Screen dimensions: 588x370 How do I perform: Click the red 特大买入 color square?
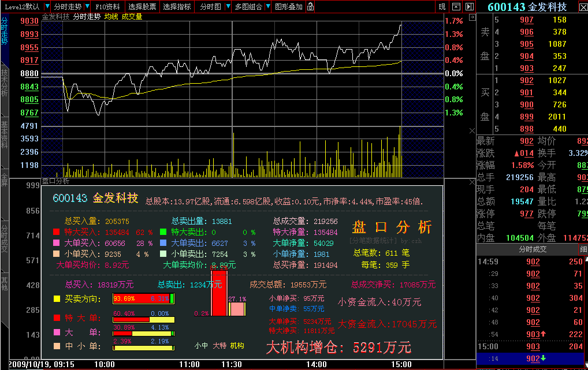tap(56, 232)
